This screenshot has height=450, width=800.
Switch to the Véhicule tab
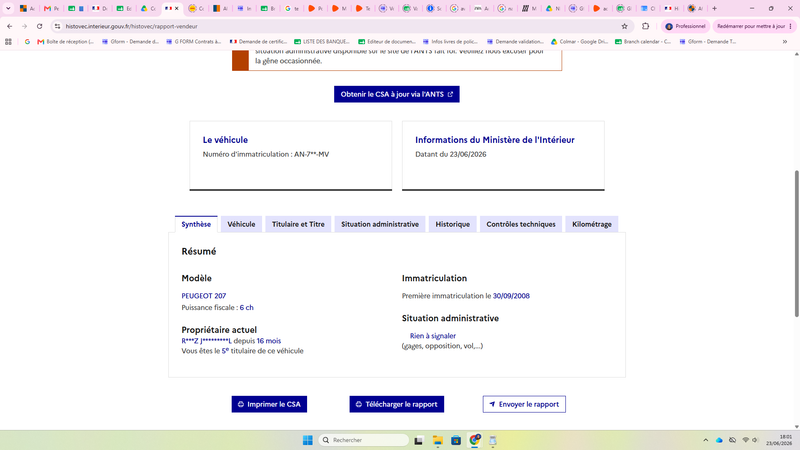point(241,224)
